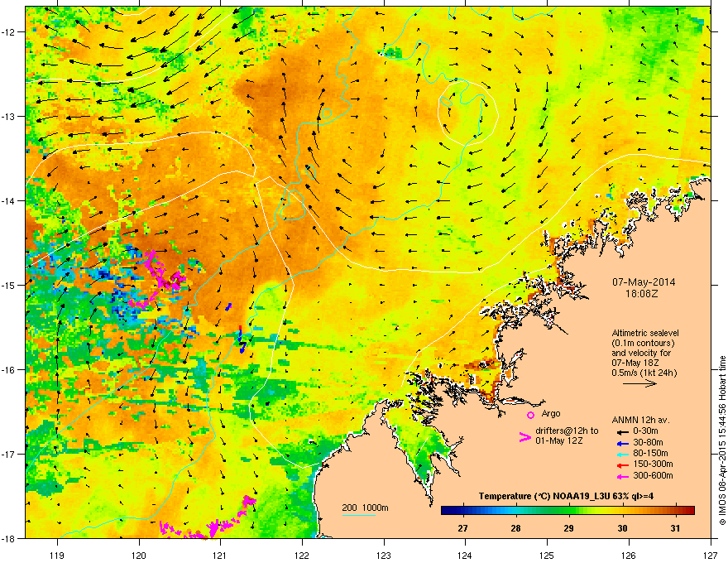Click the "0-30m" depth label

click(645, 431)
